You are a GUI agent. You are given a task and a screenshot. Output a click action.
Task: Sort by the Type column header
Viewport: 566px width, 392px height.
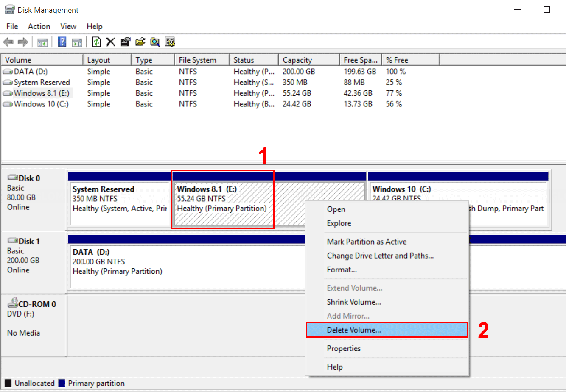(x=153, y=60)
